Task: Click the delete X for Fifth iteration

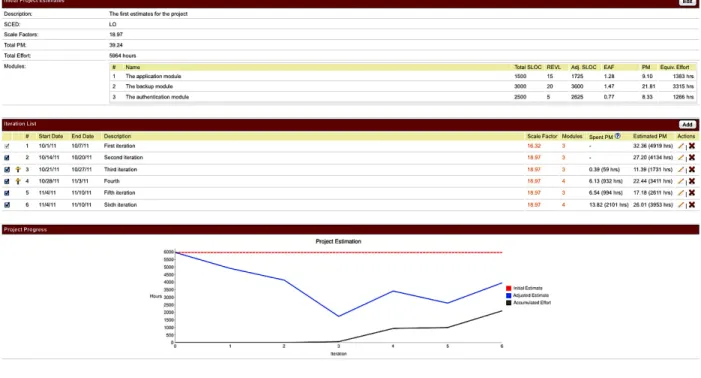Action: point(692,193)
